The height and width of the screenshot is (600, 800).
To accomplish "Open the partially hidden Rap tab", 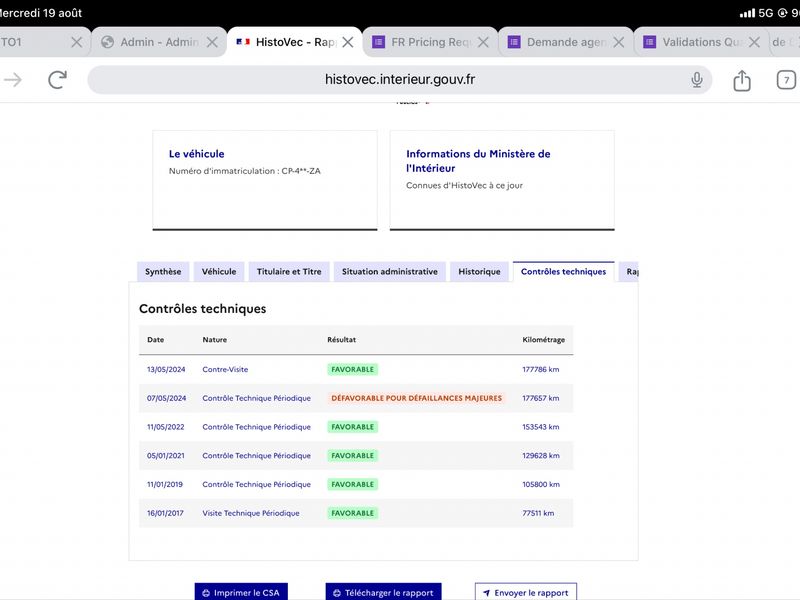I will point(630,272).
